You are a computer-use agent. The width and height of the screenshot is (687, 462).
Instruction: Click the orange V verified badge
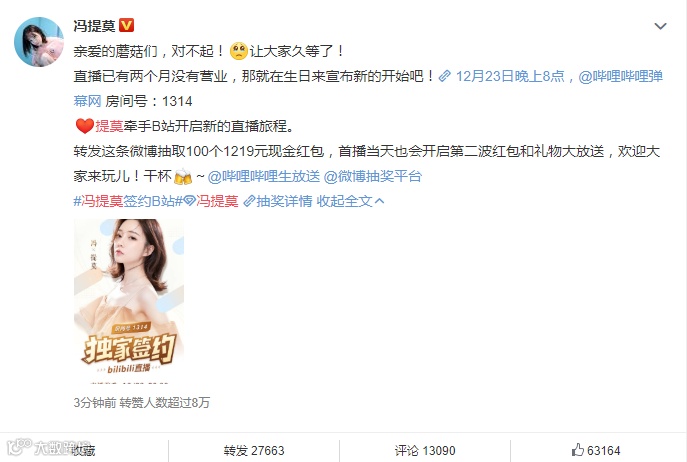click(x=127, y=25)
